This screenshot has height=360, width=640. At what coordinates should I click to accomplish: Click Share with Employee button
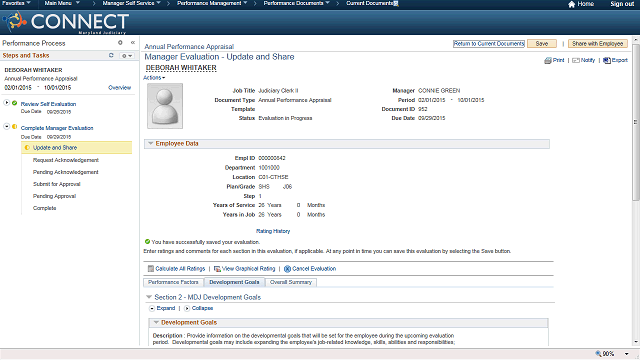(x=597, y=44)
